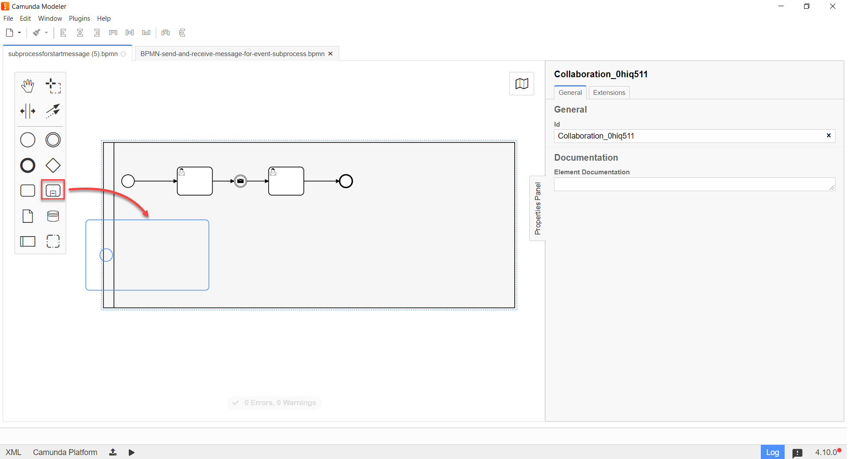Select the task palette shape
Image resolution: width=868 pixels, height=459 pixels.
pos(28,191)
